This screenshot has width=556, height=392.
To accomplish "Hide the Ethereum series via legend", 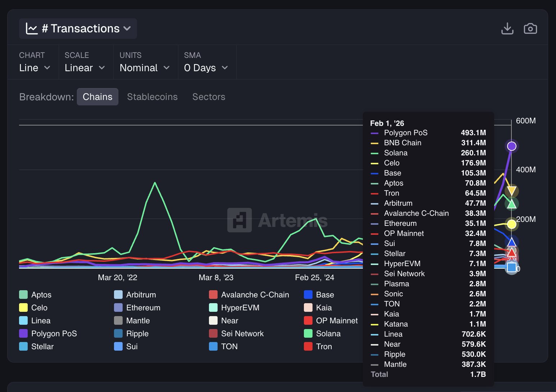I will (137, 308).
